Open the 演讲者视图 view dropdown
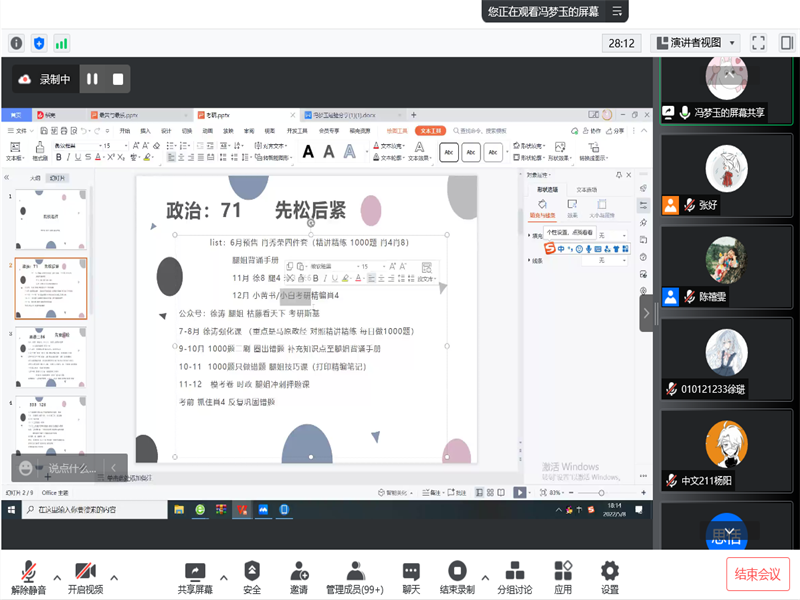The height and width of the screenshot is (600, 800). pos(696,43)
